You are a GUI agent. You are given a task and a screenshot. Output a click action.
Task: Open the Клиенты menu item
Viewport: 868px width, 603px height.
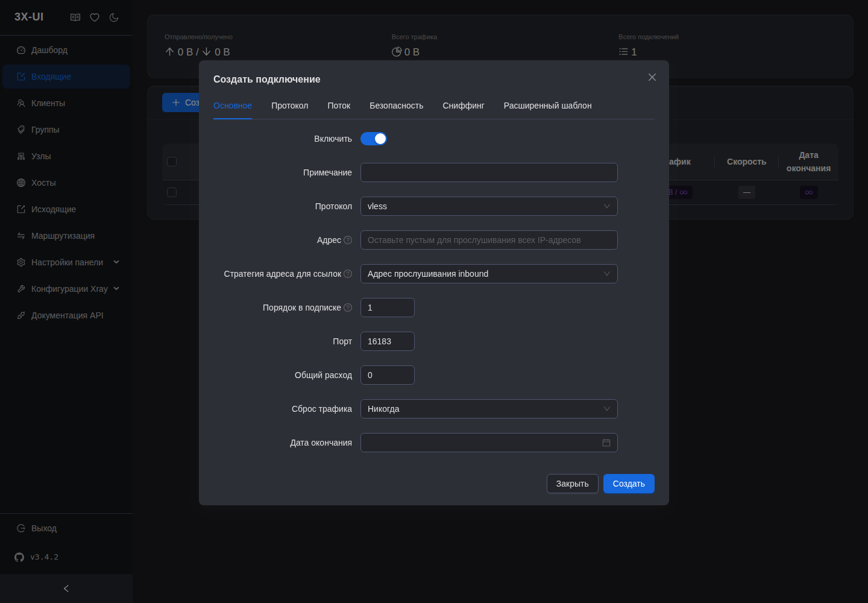pyautogui.click(x=66, y=103)
